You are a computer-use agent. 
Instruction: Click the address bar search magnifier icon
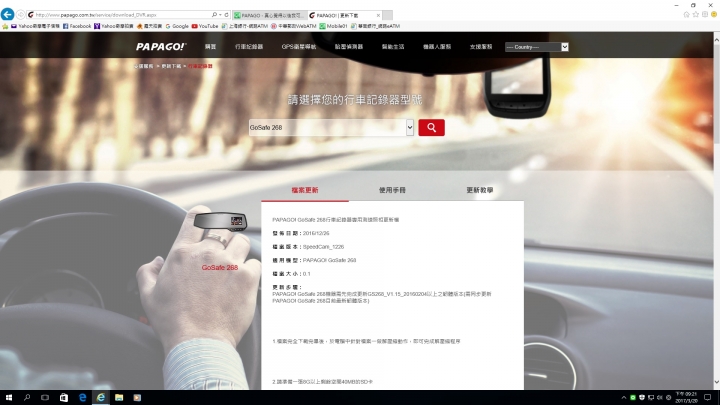214,15
